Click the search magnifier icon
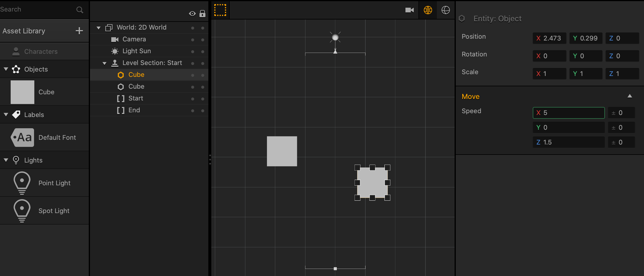Image resolution: width=644 pixels, height=276 pixels. pos(80,10)
